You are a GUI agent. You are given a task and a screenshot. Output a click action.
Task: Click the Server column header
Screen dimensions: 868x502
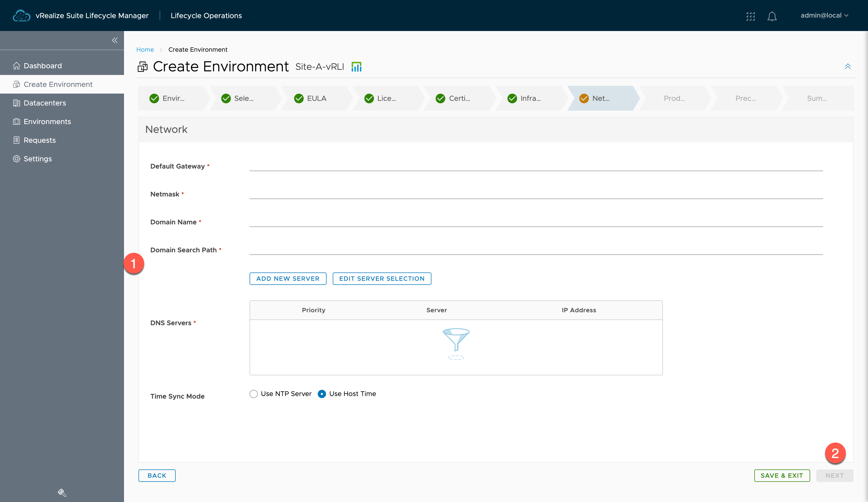coord(436,310)
